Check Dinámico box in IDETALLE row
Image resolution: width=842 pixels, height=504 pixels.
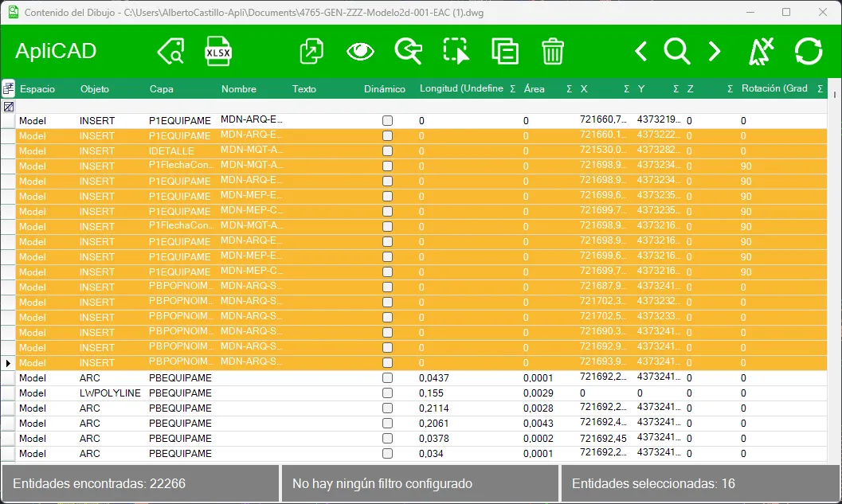(x=387, y=150)
